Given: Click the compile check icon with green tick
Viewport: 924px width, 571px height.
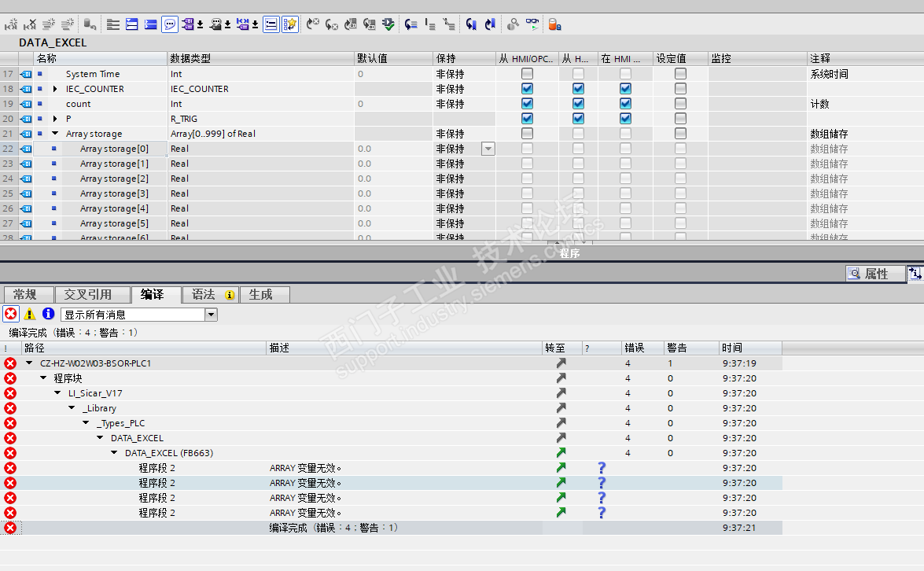Looking at the screenshot, I should click(x=388, y=24).
